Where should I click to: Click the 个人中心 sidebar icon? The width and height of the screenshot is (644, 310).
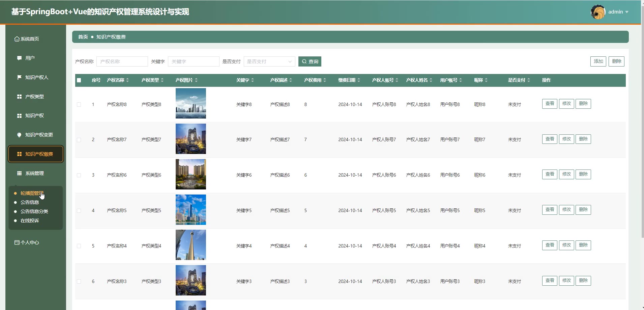[17, 242]
